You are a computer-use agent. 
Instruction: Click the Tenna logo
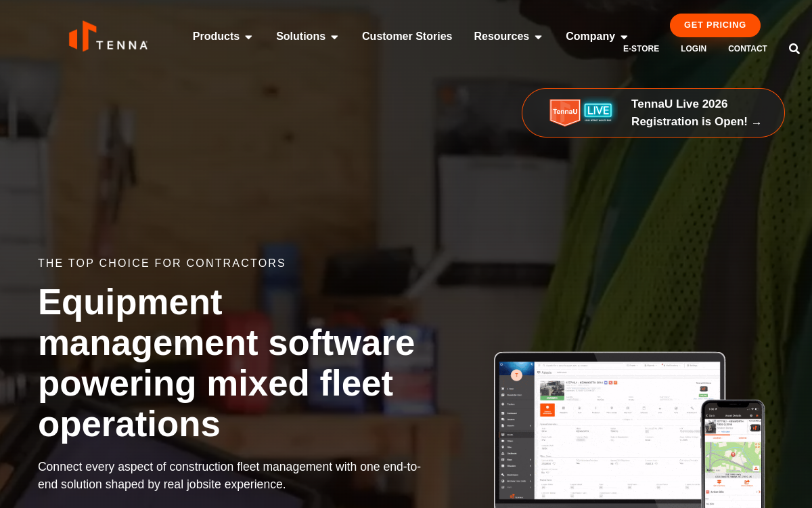108,37
